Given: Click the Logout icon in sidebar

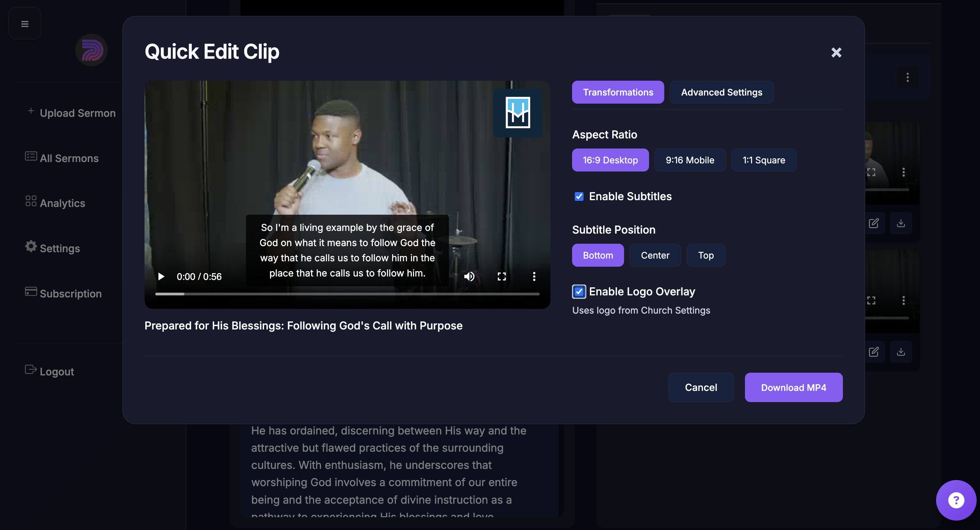Looking at the screenshot, I should [30, 370].
